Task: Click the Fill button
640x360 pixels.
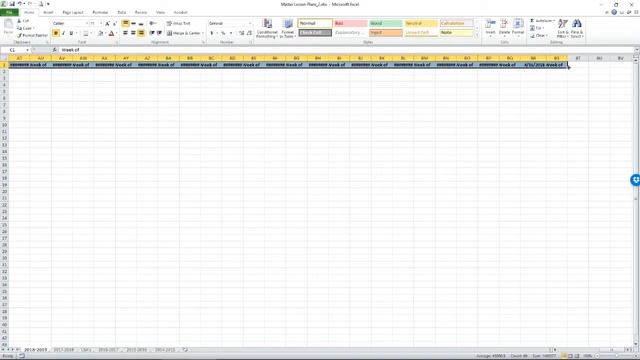Action: (537, 28)
